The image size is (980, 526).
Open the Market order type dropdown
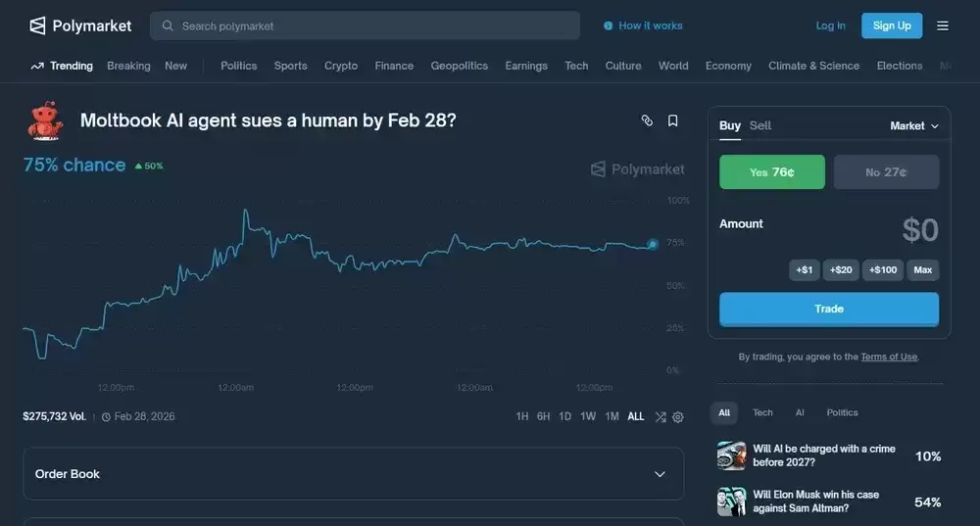pyautogui.click(x=914, y=125)
